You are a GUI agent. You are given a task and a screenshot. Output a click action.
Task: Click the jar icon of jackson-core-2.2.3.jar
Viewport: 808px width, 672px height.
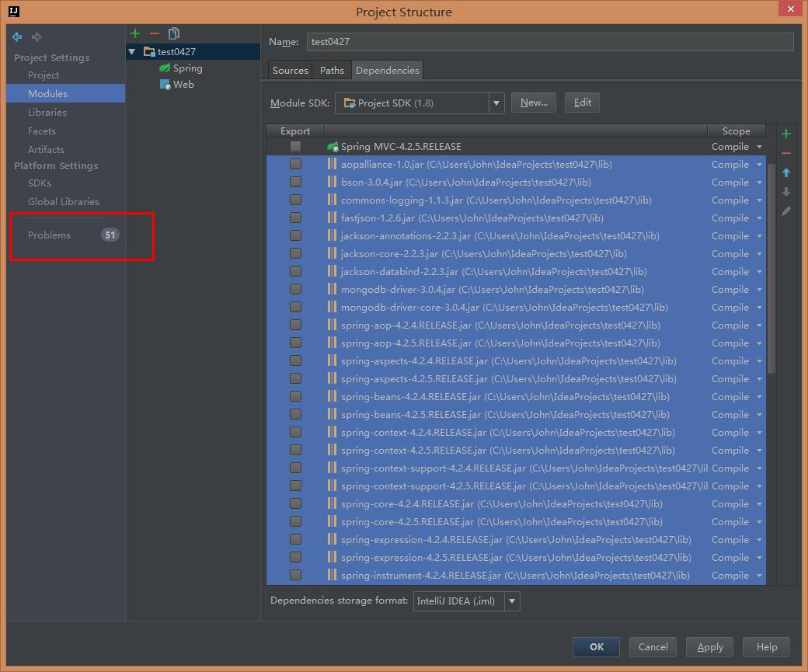[x=333, y=253]
